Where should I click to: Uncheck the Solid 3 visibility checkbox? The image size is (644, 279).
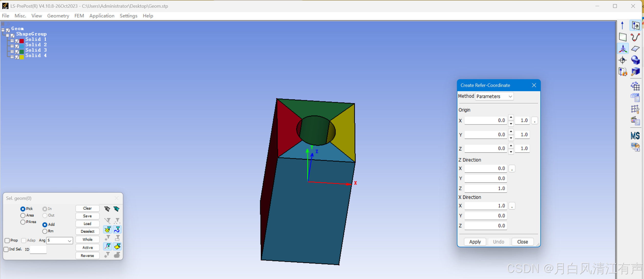(x=17, y=51)
